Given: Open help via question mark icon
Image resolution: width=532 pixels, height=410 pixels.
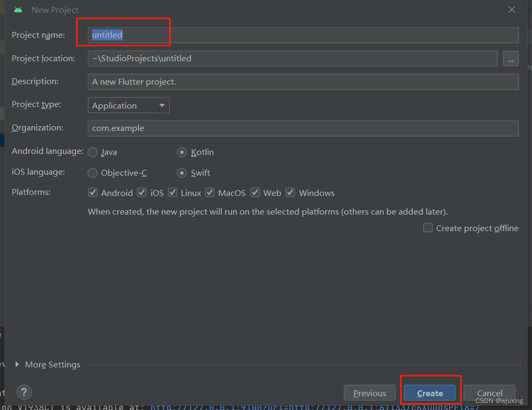Looking at the screenshot, I should click(x=24, y=392).
